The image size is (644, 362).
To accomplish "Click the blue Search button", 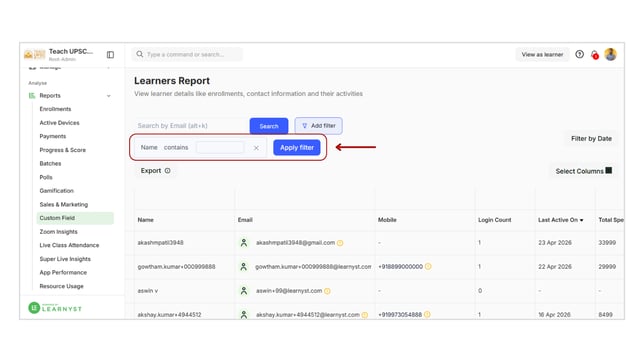I will [x=269, y=126].
